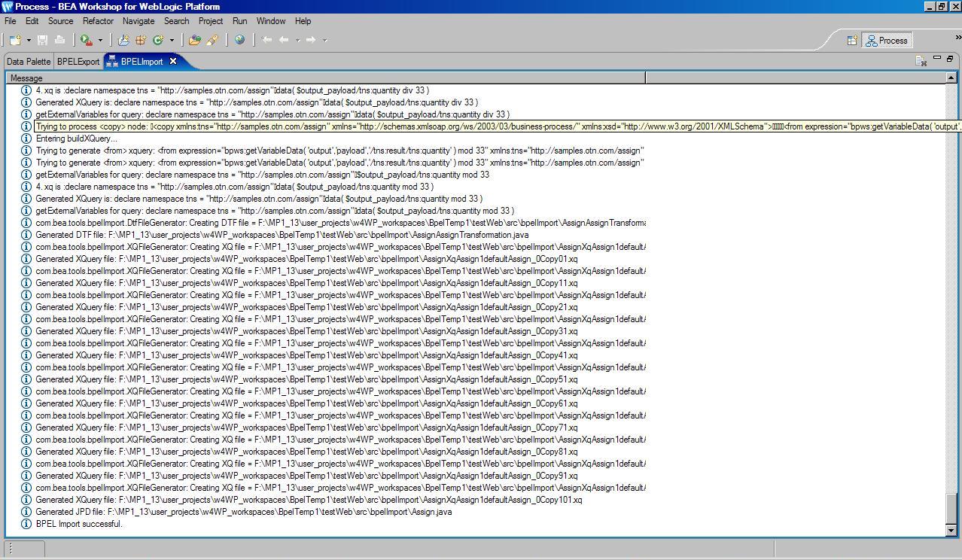962x560 pixels.
Task: Open the Search menu
Action: point(177,21)
